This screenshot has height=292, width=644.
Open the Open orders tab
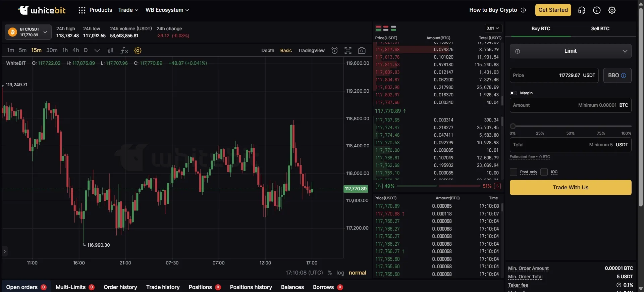[26, 287]
